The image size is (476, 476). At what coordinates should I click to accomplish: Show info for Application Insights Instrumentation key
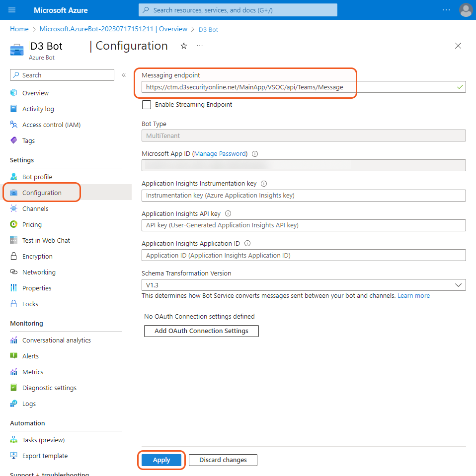pyautogui.click(x=264, y=184)
